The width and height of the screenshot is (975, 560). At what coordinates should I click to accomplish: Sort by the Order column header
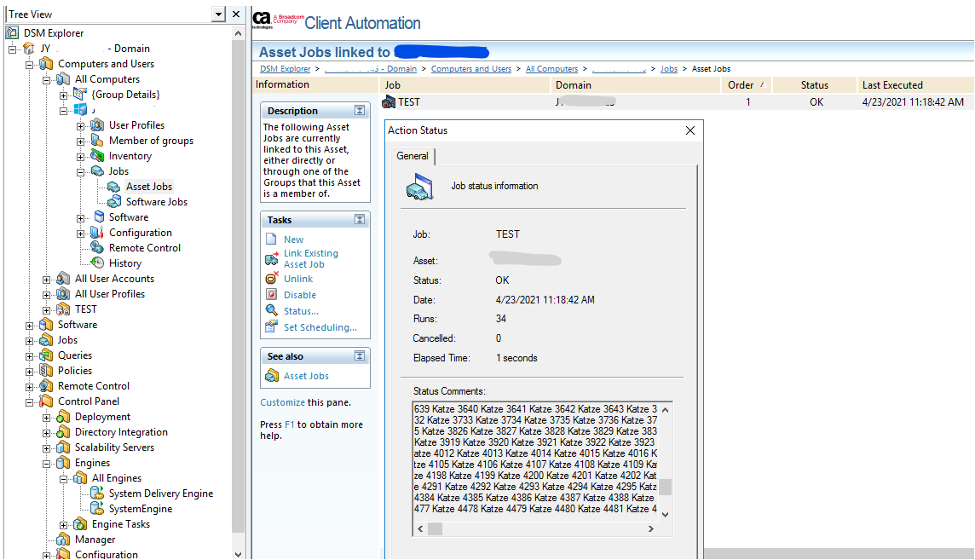(747, 85)
